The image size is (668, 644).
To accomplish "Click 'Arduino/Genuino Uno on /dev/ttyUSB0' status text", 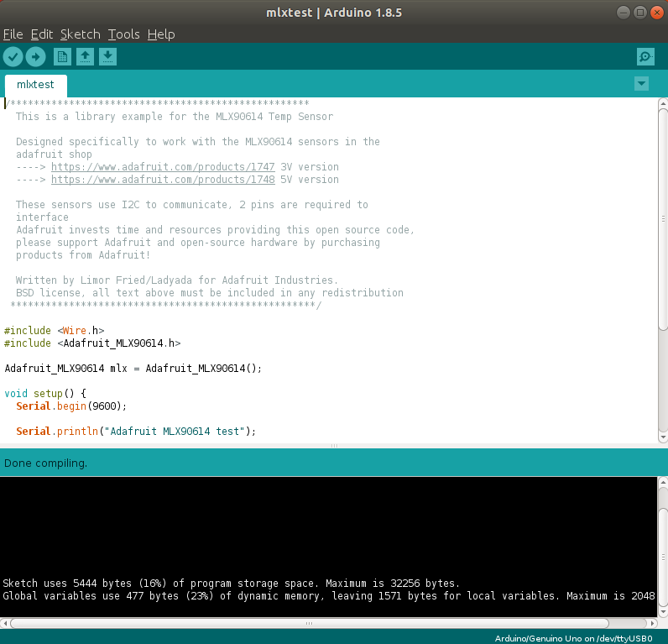I will [573, 638].
